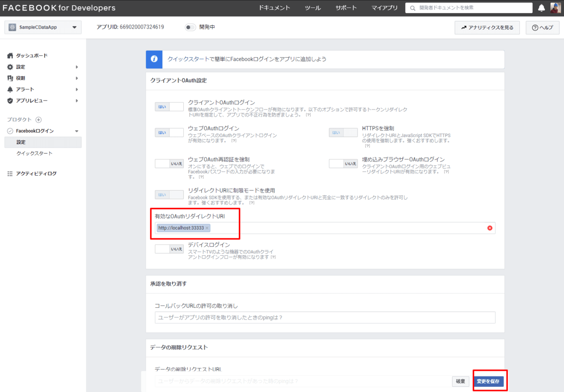The image size is (564, 392).
Task: Toggle Device Login switch
Action: pos(169,249)
